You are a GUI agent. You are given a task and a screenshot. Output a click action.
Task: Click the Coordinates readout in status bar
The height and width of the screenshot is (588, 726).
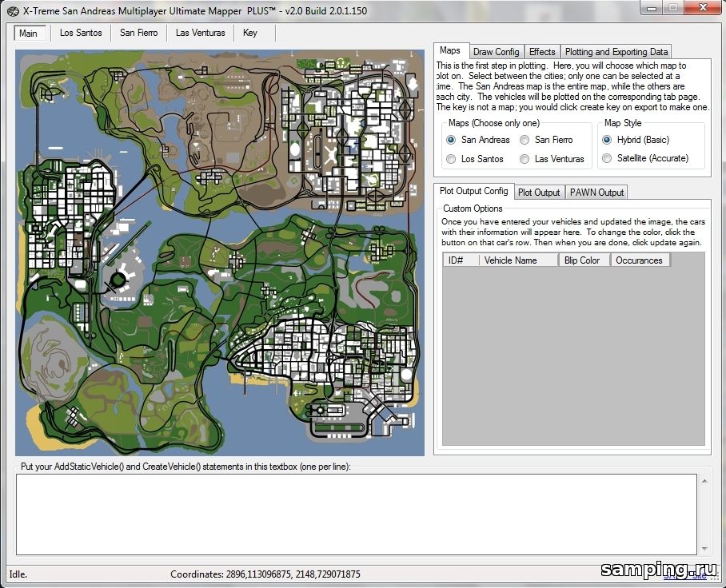[x=265, y=574]
